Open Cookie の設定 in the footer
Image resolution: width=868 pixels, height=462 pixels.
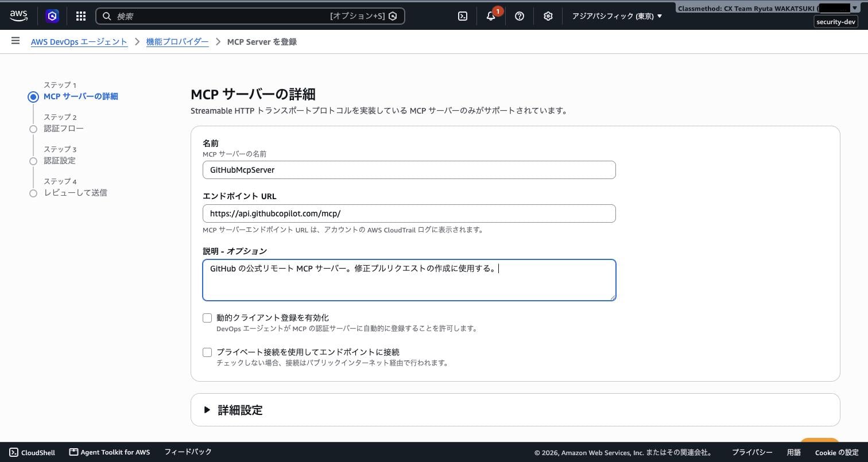[x=837, y=452]
